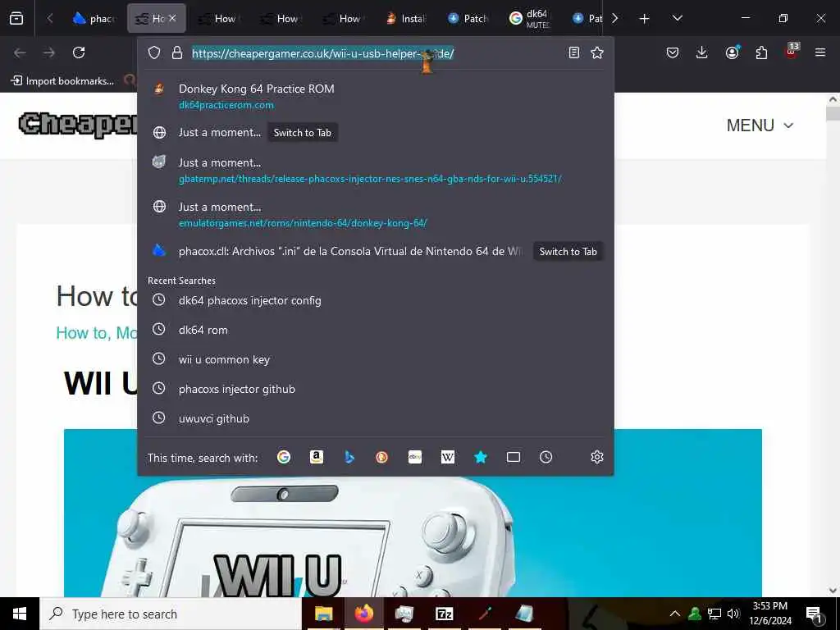The width and height of the screenshot is (840, 630).
Task: Select recent search 'wii u common key'
Action: (x=375, y=359)
